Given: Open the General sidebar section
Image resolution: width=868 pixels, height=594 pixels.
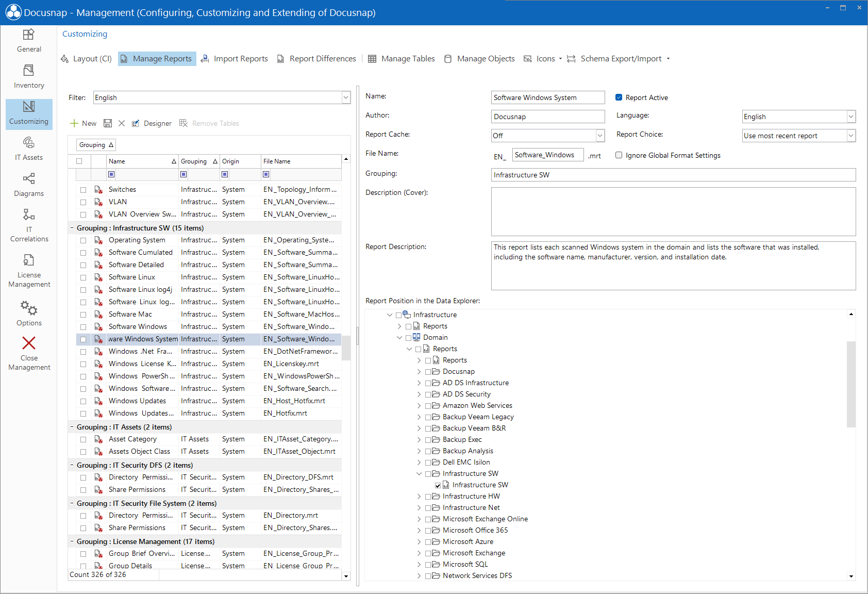Looking at the screenshot, I should pos(29,41).
